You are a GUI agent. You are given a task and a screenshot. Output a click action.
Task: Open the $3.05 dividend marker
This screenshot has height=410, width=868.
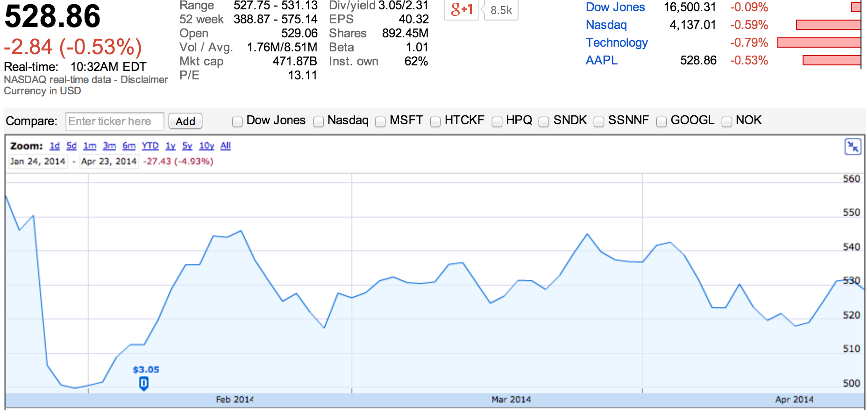coord(144,383)
